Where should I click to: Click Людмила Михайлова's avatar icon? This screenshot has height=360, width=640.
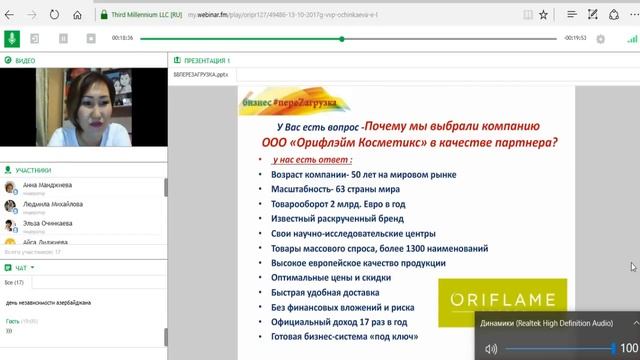(x=10, y=207)
